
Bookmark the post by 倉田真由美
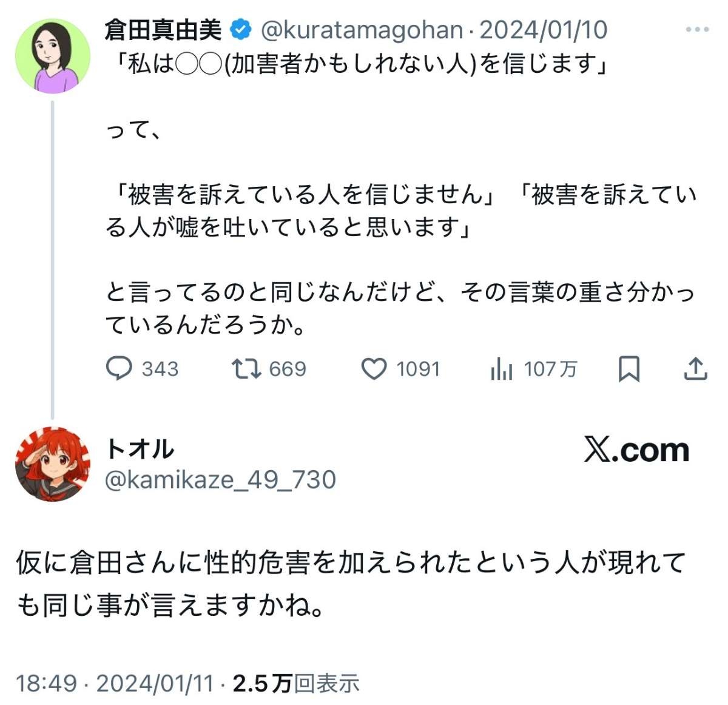click(629, 368)
